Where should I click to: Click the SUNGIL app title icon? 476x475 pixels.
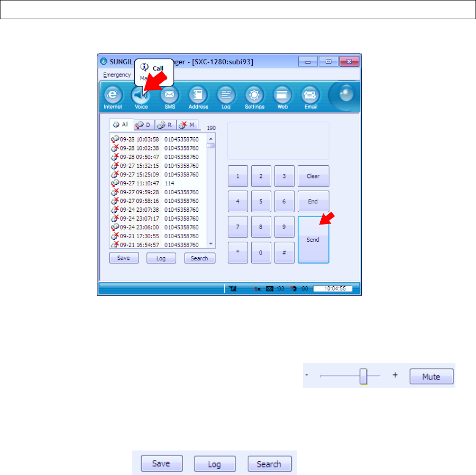103,61
